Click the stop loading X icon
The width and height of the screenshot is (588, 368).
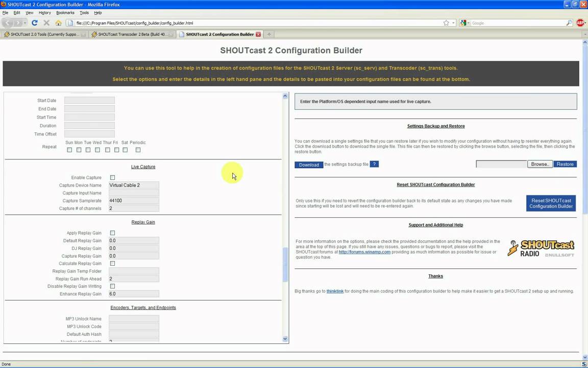(46, 23)
